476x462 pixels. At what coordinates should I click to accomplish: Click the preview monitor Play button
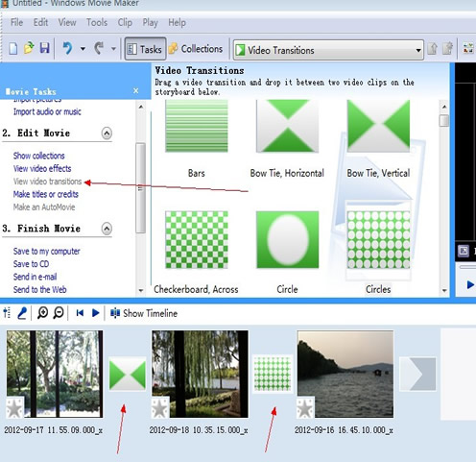[x=469, y=284]
